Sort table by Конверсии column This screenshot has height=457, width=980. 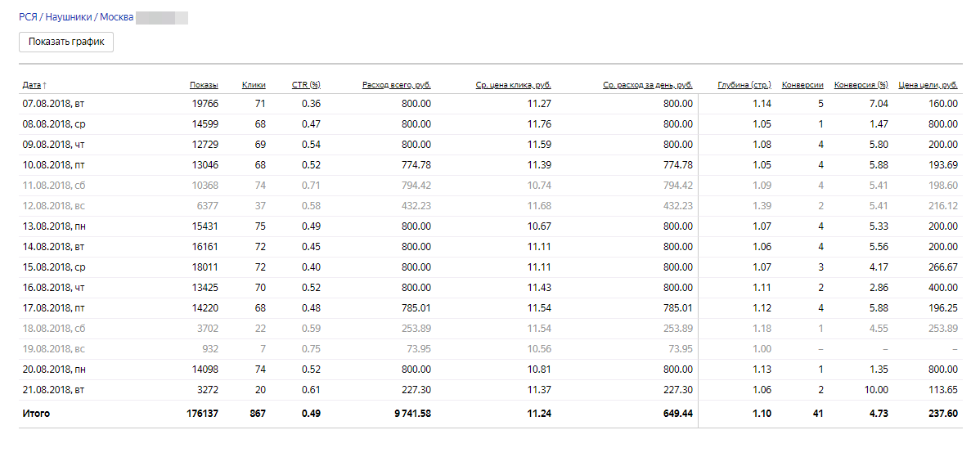(x=802, y=84)
